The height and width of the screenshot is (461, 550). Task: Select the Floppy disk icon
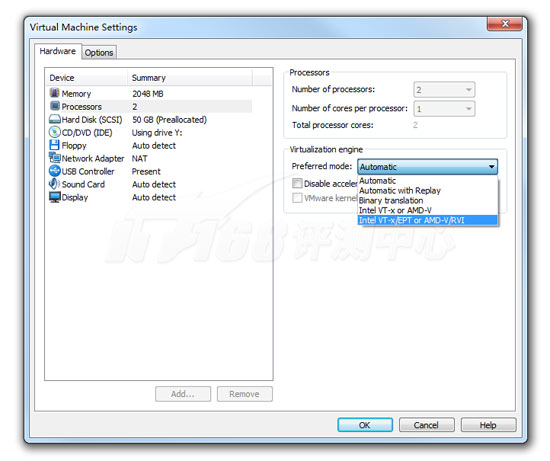pyautogui.click(x=54, y=145)
